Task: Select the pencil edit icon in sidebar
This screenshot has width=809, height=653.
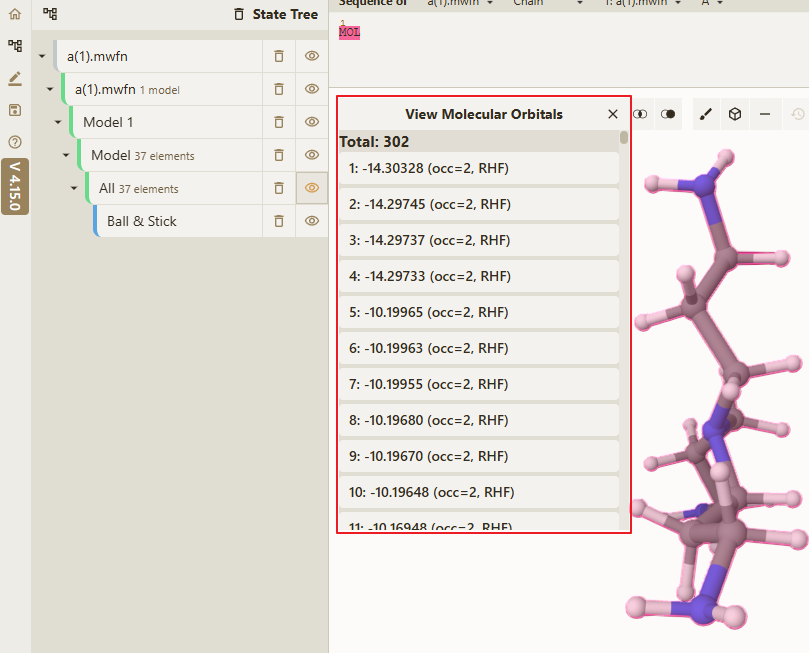Action: tap(15, 78)
